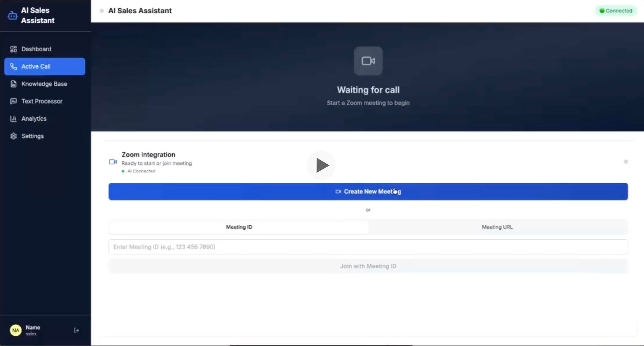Viewport: 644px width, 346px height.
Task: Click the Enter Meeting ID input field
Action: coord(368,246)
